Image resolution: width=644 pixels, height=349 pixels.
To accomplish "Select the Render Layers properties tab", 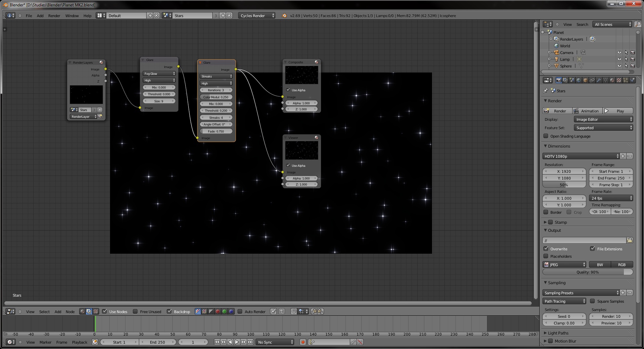I will [565, 80].
